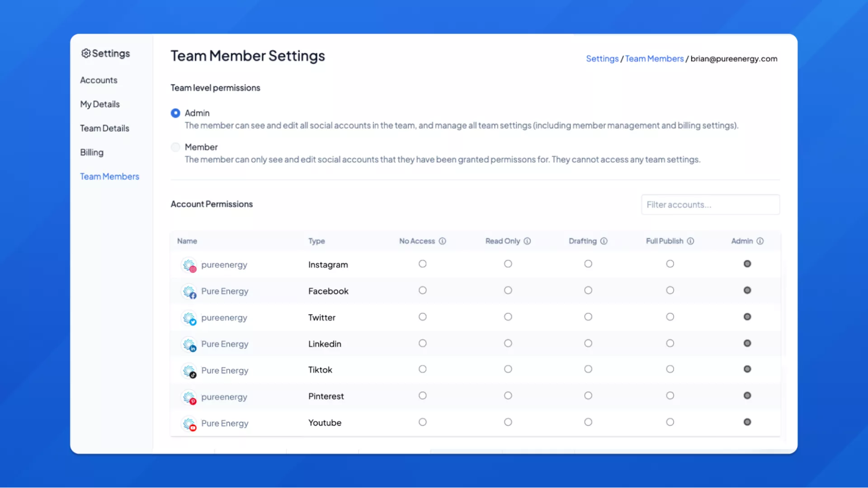Set Linkedin account to Drafting
Screen dimensions: 868x488
[588, 343]
